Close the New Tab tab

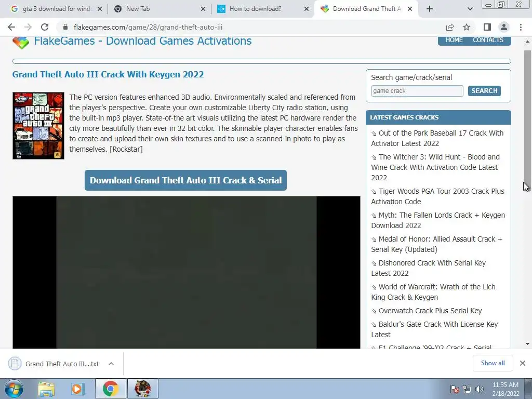coord(203,9)
